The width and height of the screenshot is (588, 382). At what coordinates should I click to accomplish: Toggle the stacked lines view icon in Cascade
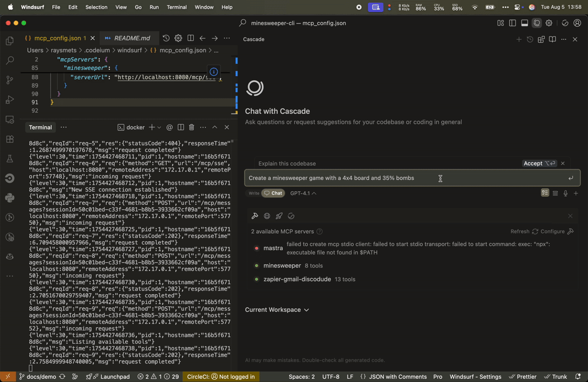pos(555,193)
